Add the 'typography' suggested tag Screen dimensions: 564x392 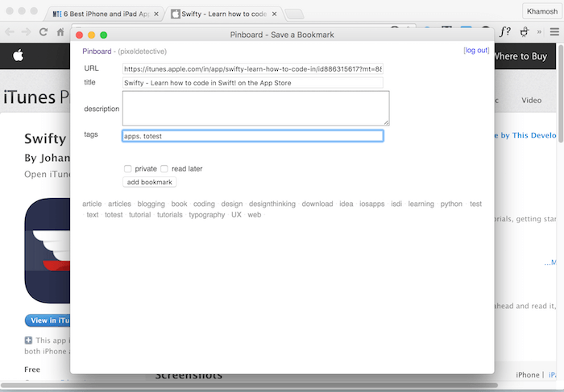207,214
